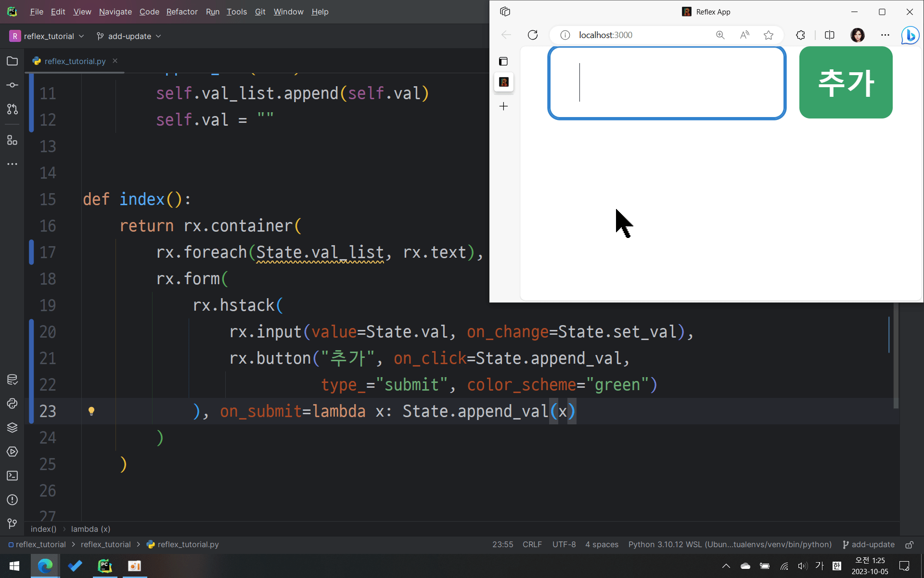
Task: Open the Refactor menu
Action: (182, 12)
